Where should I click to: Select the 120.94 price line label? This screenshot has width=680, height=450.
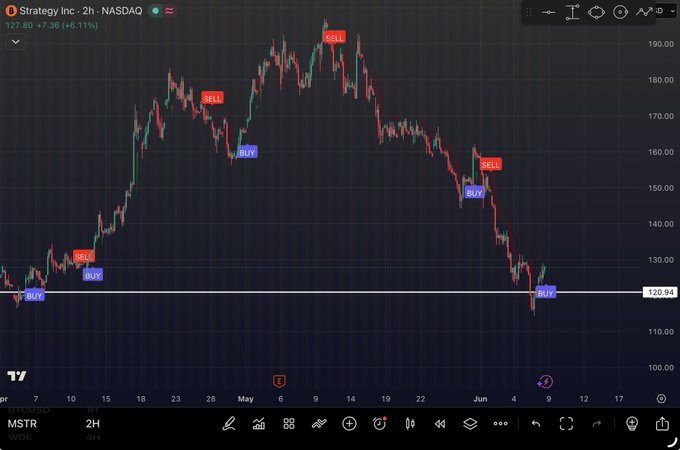pyautogui.click(x=660, y=293)
